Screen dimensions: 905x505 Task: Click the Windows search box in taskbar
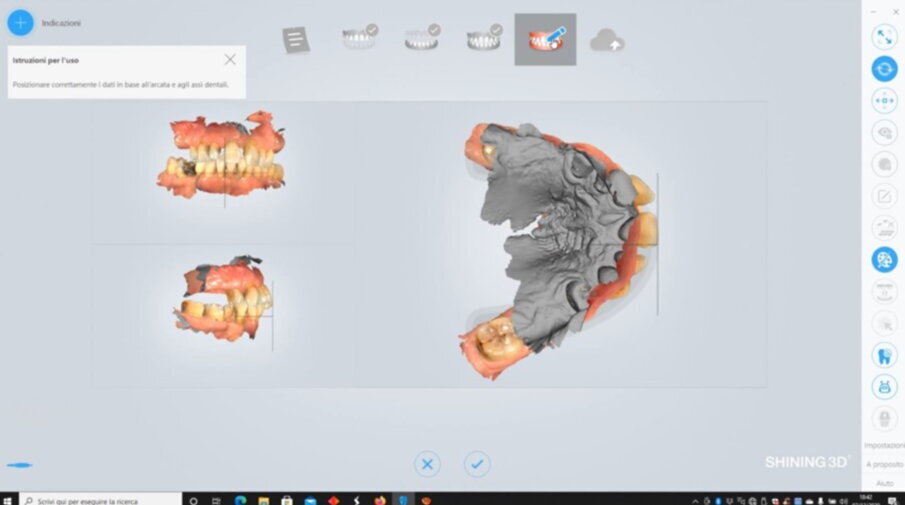coord(100,499)
